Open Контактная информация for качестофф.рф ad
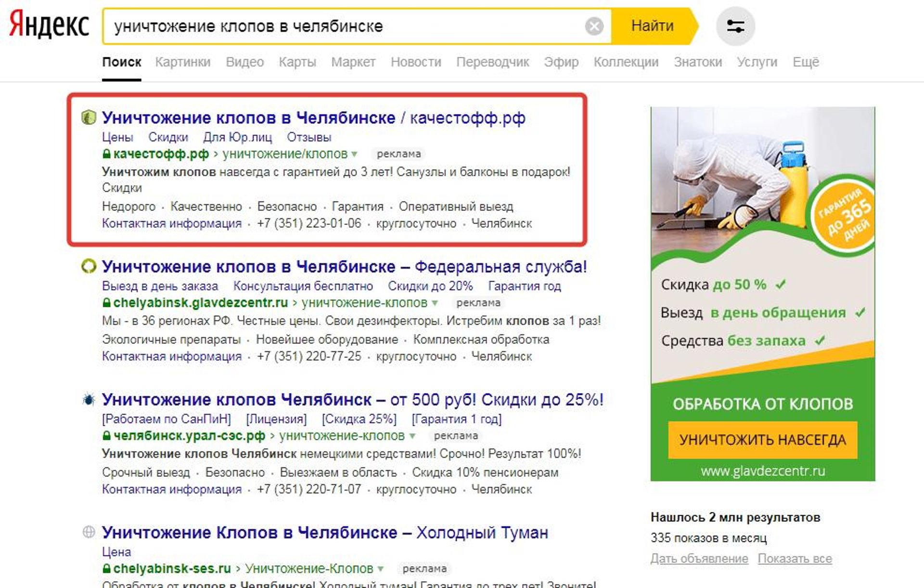The height and width of the screenshot is (588, 924). [172, 223]
